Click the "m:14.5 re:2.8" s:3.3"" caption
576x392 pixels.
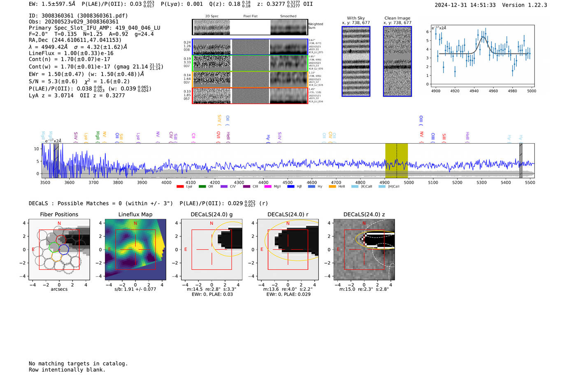211,289
